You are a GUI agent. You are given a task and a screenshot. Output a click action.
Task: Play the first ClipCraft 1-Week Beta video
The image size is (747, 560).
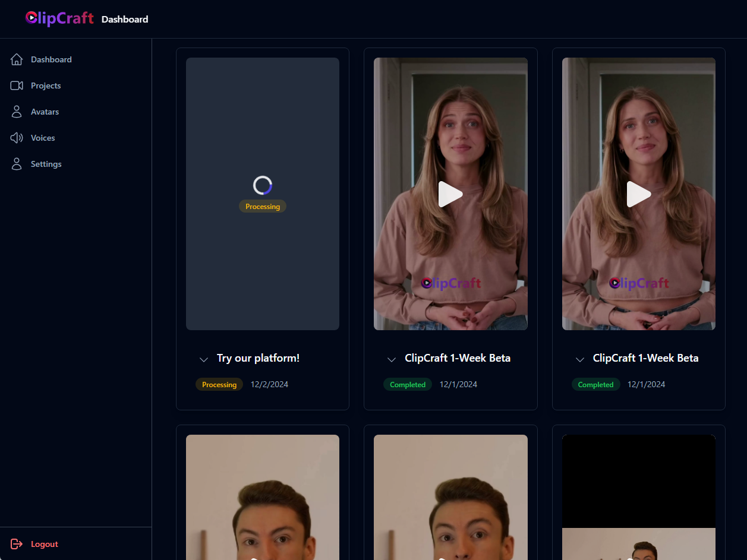[x=450, y=194]
